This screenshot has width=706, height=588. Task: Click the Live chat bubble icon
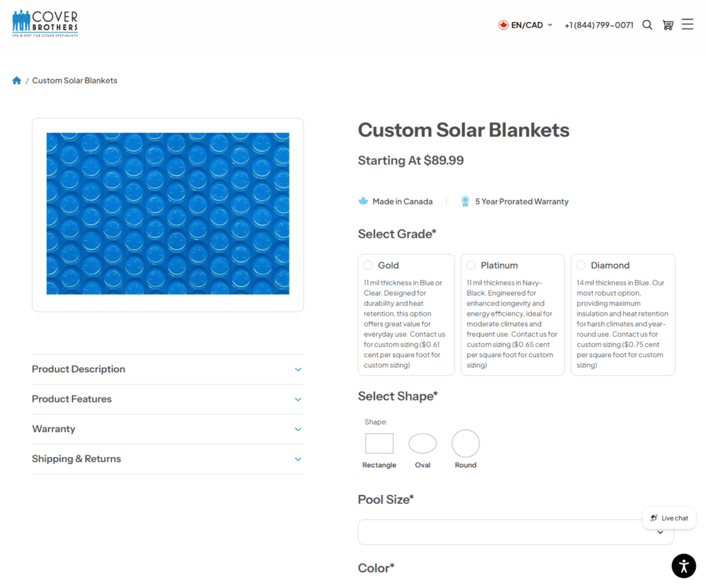654,518
